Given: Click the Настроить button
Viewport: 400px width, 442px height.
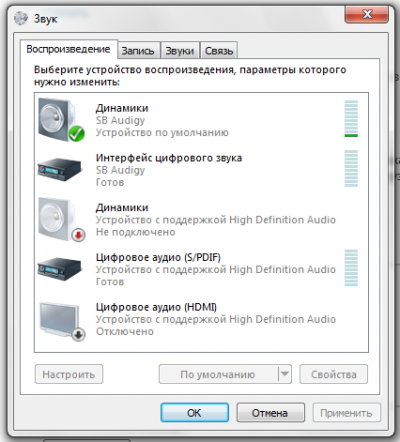Looking at the screenshot, I should [x=69, y=374].
